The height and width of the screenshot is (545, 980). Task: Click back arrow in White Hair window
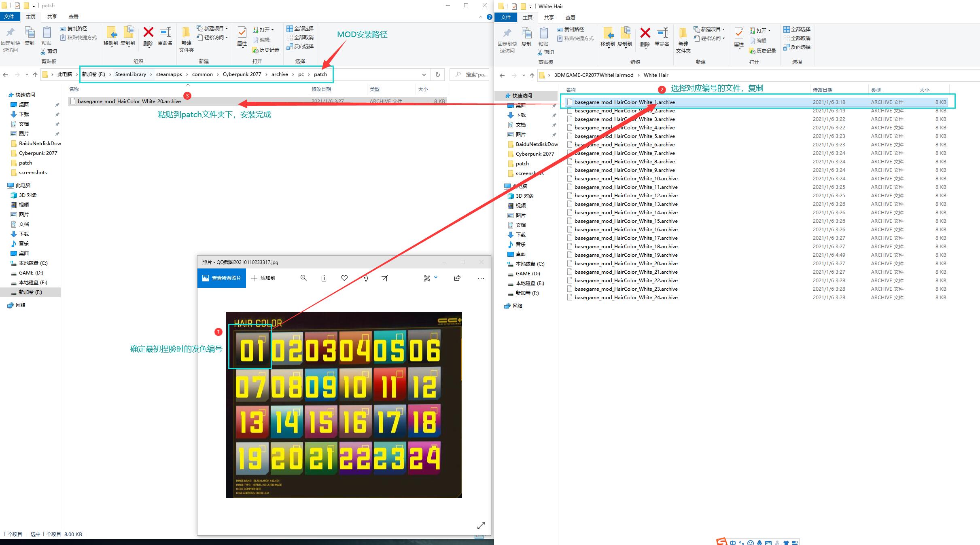tap(502, 75)
